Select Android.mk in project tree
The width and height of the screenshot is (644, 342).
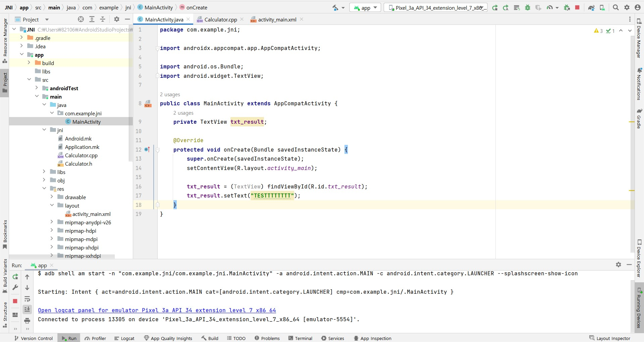pos(78,138)
